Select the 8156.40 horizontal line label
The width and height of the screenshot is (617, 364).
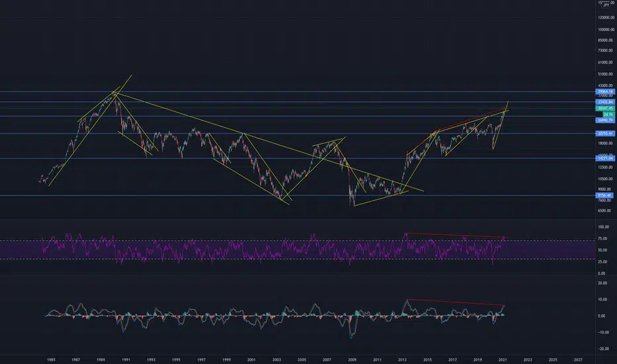pos(605,195)
